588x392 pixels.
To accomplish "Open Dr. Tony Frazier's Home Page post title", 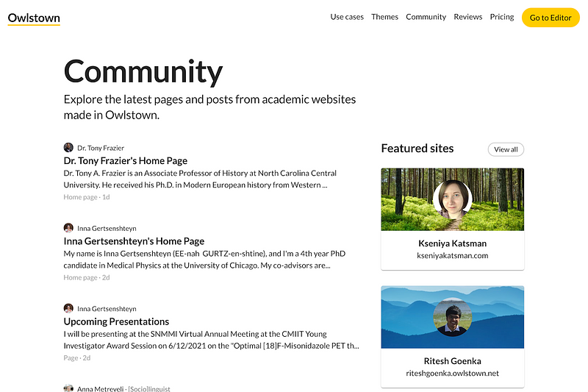I will coord(126,160).
